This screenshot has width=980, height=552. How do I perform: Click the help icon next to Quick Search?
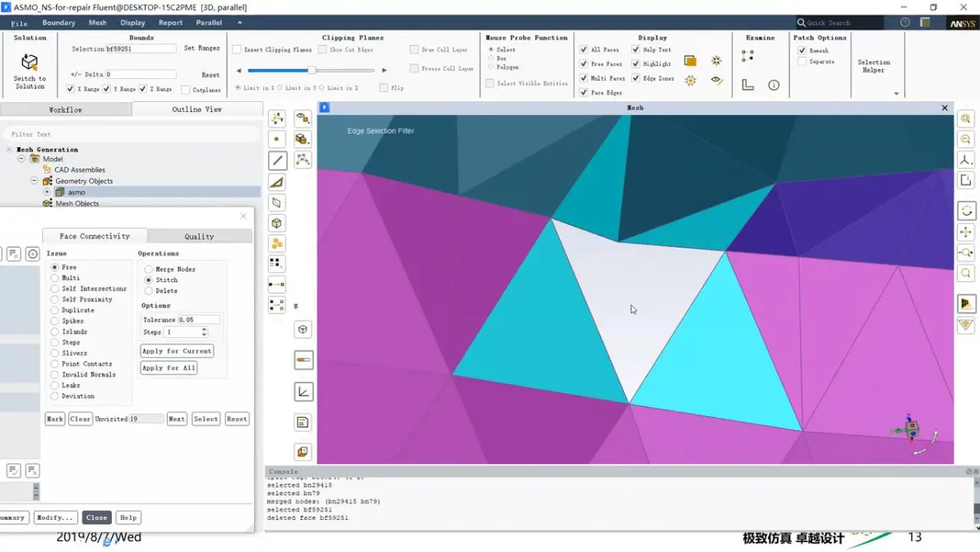tap(905, 22)
